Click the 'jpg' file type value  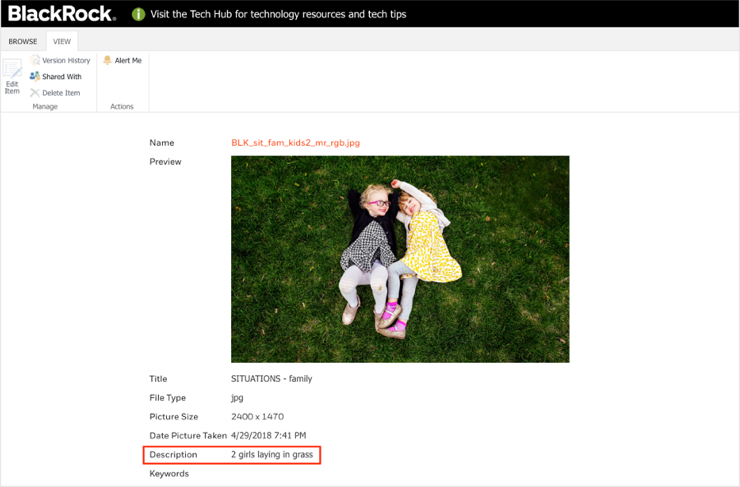pos(237,398)
